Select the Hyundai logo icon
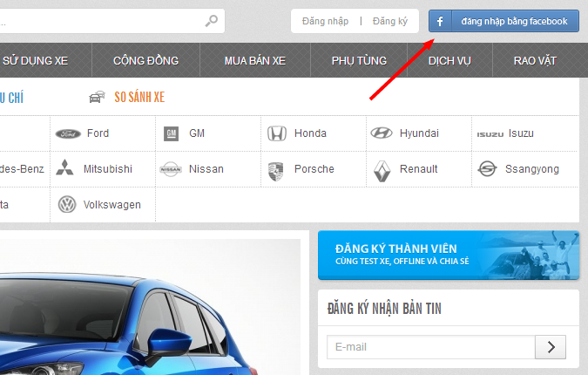The image size is (588, 375). pyautogui.click(x=382, y=133)
